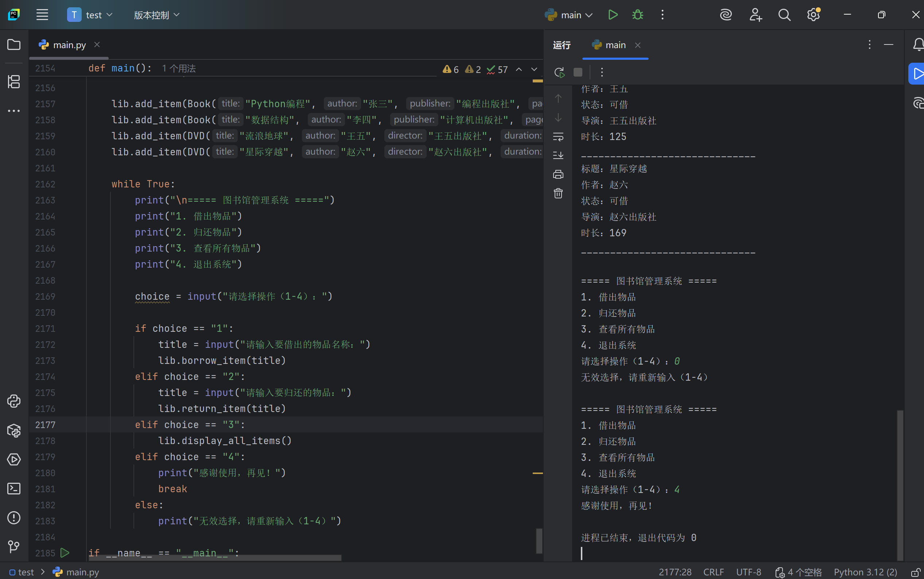This screenshot has width=924, height=579.
Task: Click the '1 个用法' usages hint
Action: 179,69
